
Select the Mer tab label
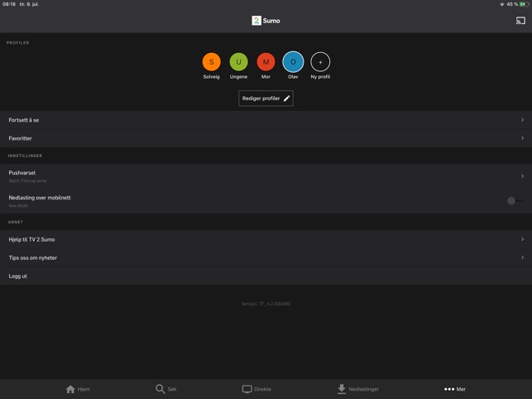tap(461, 389)
